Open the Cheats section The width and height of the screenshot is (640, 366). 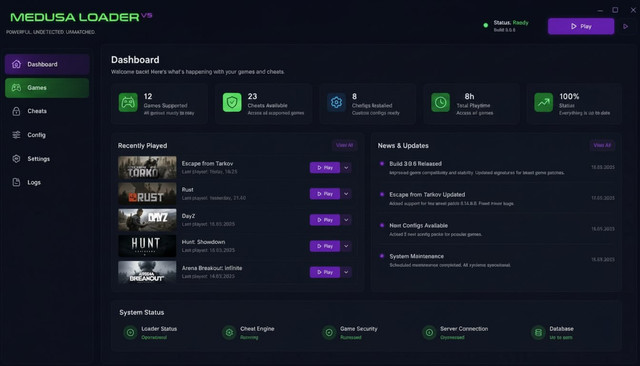47,111
